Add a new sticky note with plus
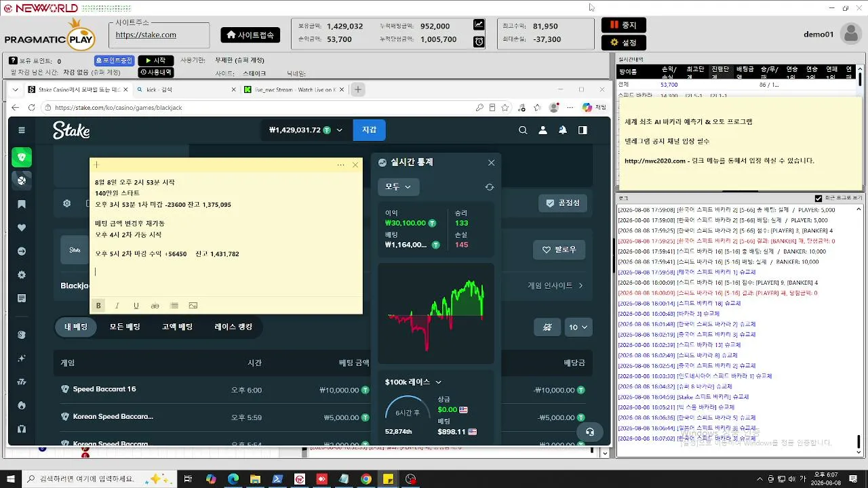The width and height of the screenshot is (868, 488). tap(97, 165)
